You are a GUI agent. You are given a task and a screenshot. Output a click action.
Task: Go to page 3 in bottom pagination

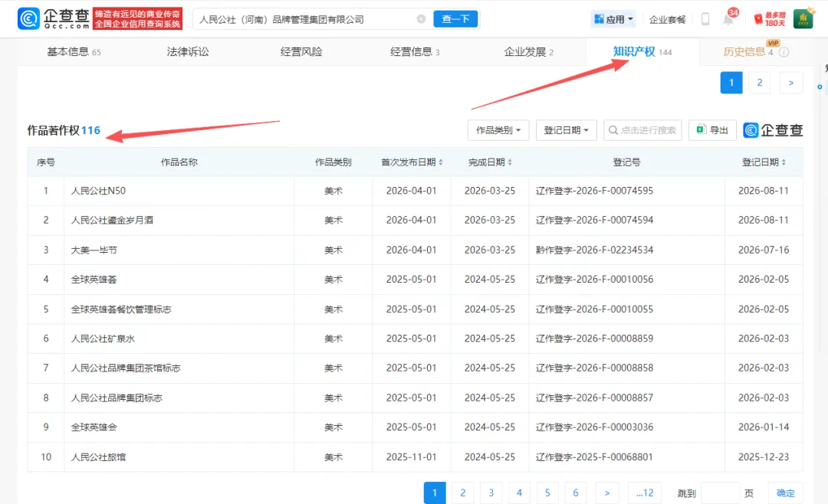(x=491, y=493)
